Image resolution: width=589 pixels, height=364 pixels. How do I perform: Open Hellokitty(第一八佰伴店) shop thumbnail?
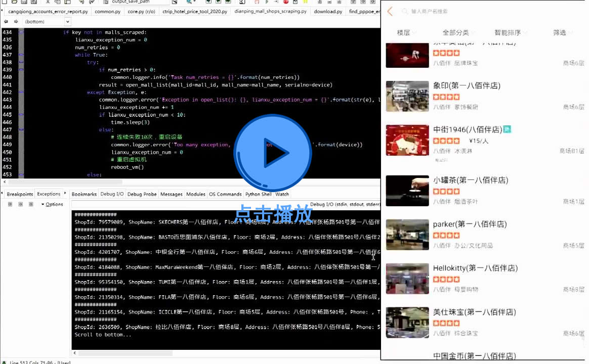(x=407, y=279)
